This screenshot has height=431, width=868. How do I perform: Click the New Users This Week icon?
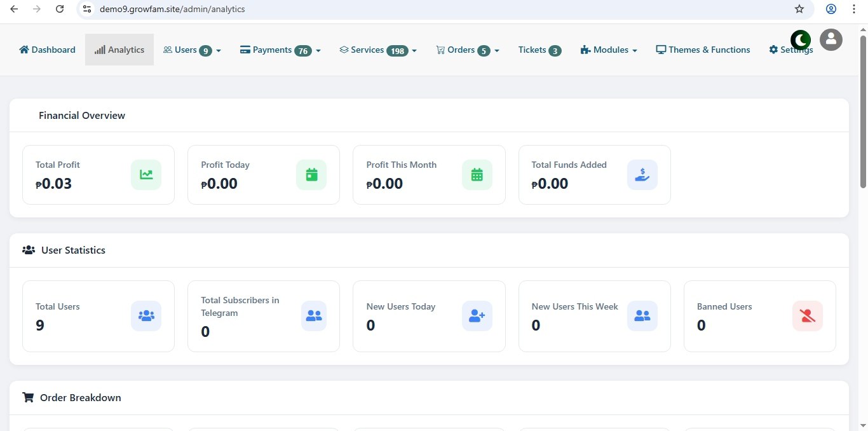point(642,316)
